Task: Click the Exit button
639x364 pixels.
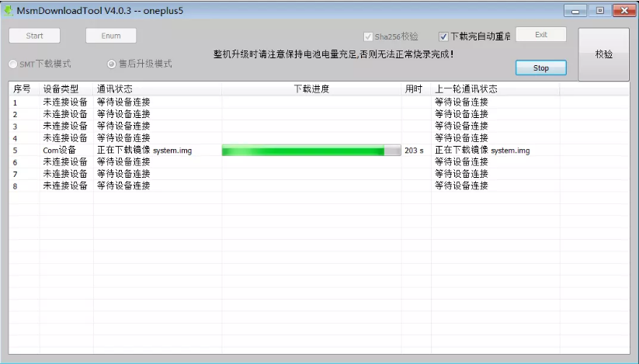Action: (541, 35)
